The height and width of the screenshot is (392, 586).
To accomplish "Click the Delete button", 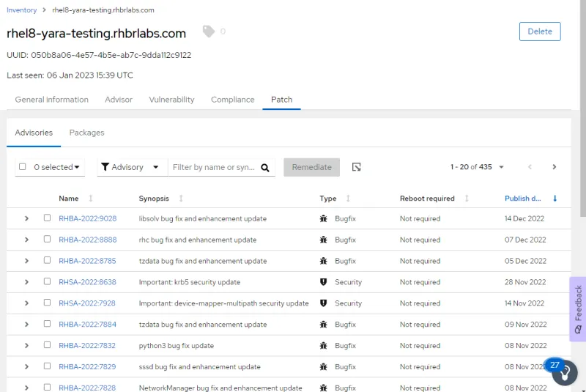I will click(540, 32).
